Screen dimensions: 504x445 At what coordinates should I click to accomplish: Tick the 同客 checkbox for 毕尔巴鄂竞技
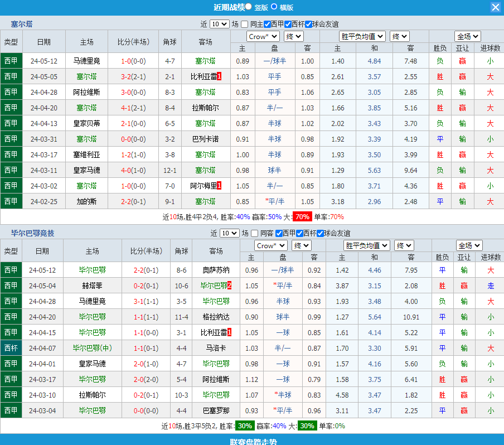coord(255,233)
